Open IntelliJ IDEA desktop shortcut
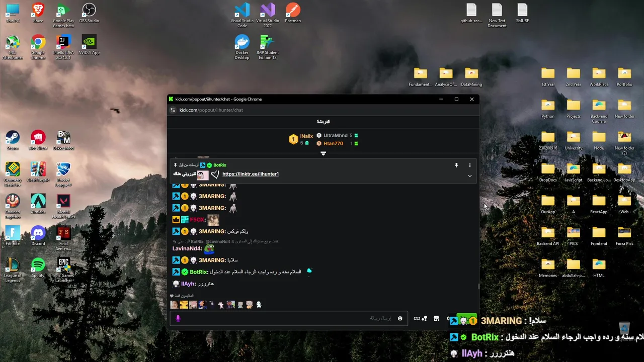644x362 pixels. (63, 47)
